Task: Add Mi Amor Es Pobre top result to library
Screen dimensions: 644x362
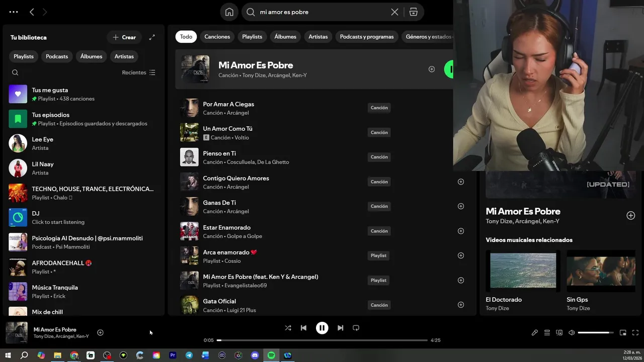Action: click(432, 69)
